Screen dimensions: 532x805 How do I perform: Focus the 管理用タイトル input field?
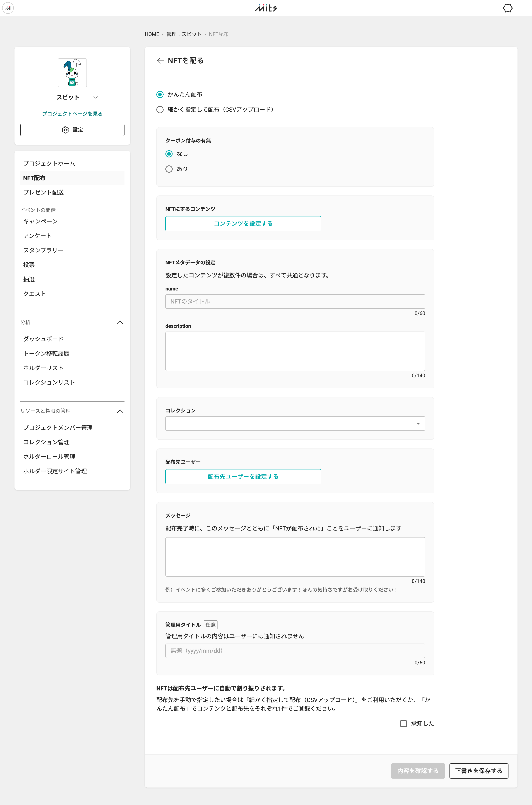click(295, 651)
